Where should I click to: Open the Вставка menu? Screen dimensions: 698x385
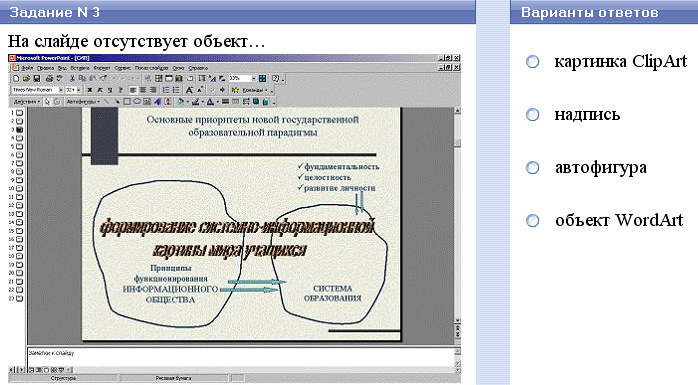80,68
